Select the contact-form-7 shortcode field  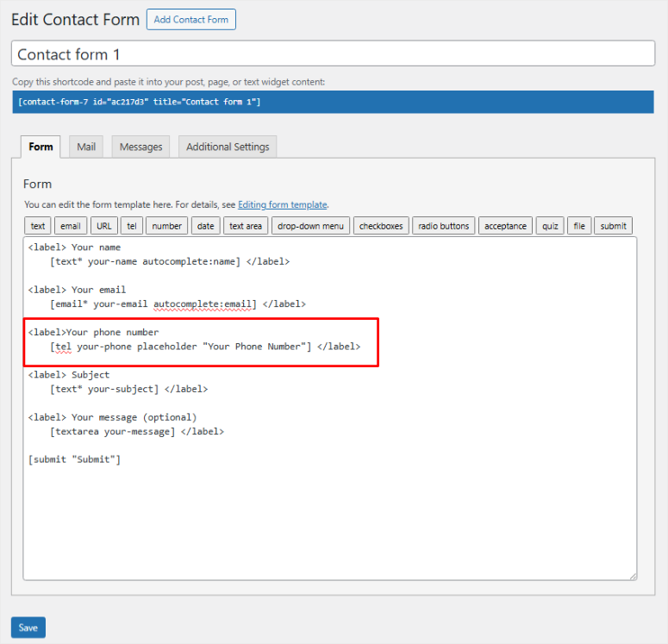(334, 102)
